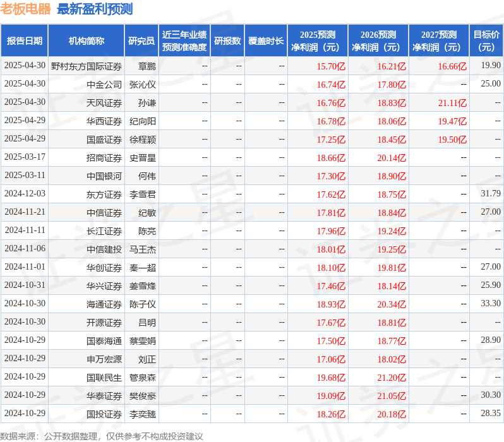
Task: Select the 2025预测净利润 column header
Action: 318,41
